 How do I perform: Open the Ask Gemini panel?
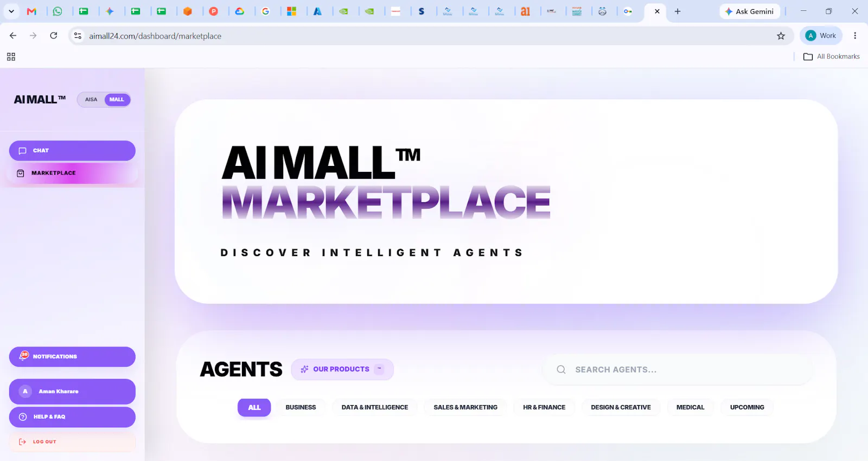point(750,11)
